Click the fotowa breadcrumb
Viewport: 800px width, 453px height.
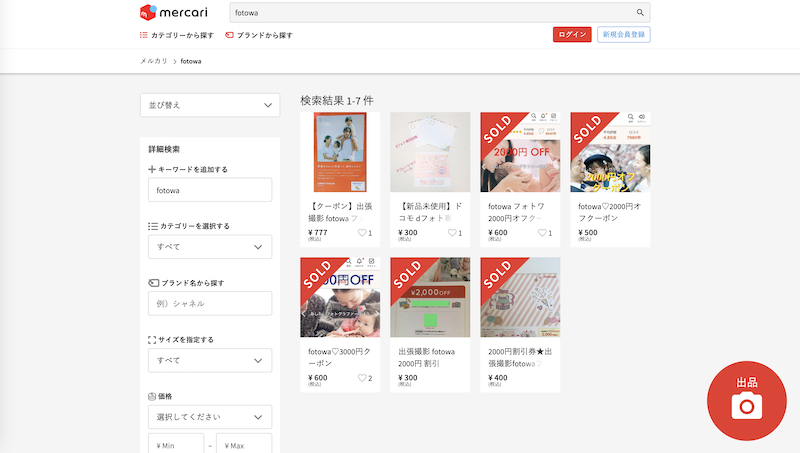point(191,61)
